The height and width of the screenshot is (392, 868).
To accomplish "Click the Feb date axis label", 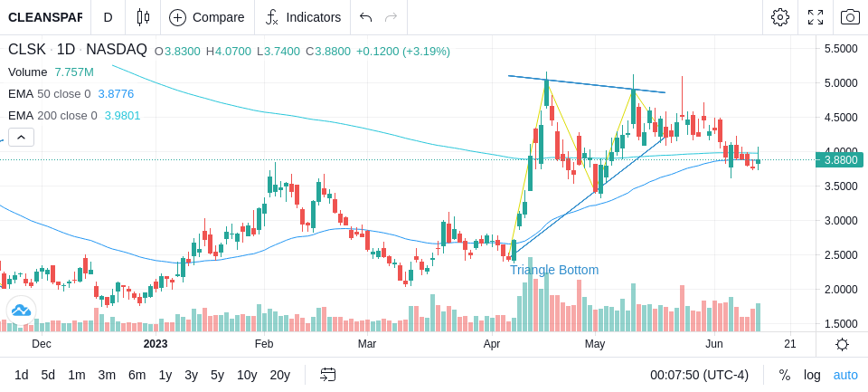I will (x=264, y=344).
